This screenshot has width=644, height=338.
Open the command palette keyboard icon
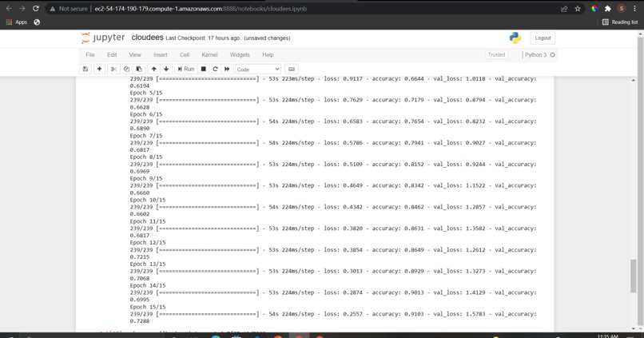point(291,69)
